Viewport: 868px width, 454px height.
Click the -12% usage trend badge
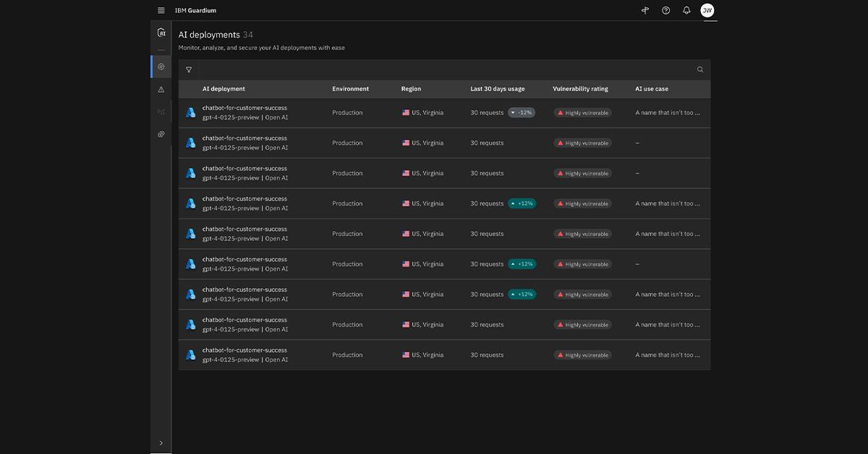point(522,112)
